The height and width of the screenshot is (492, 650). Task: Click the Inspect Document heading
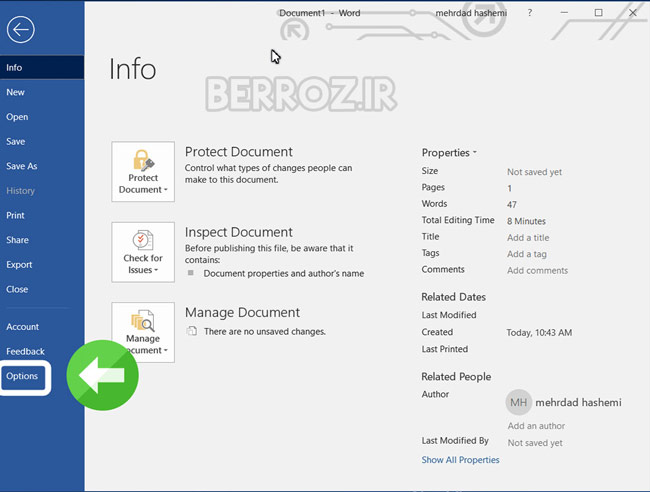coord(239,232)
